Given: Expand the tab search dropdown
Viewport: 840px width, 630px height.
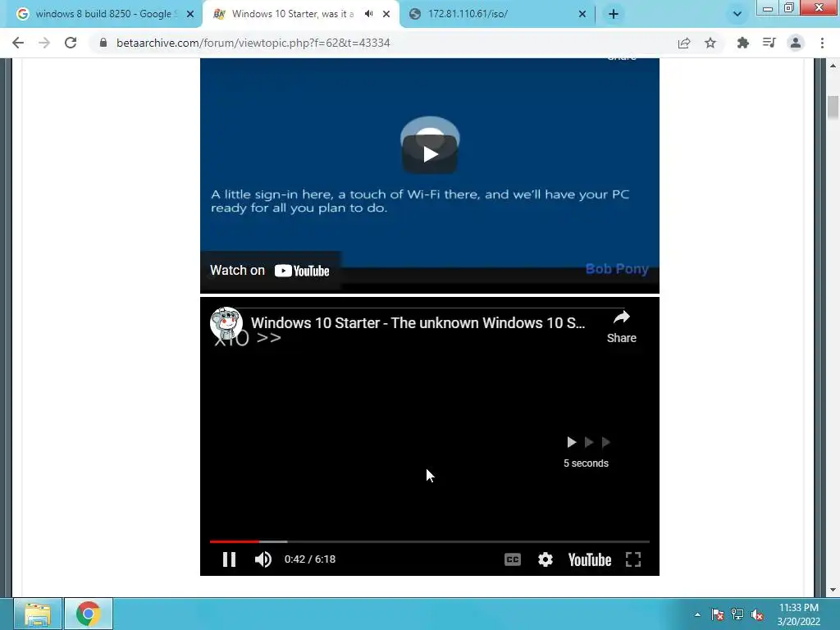Looking at the screenshot, I should (737, 14).
